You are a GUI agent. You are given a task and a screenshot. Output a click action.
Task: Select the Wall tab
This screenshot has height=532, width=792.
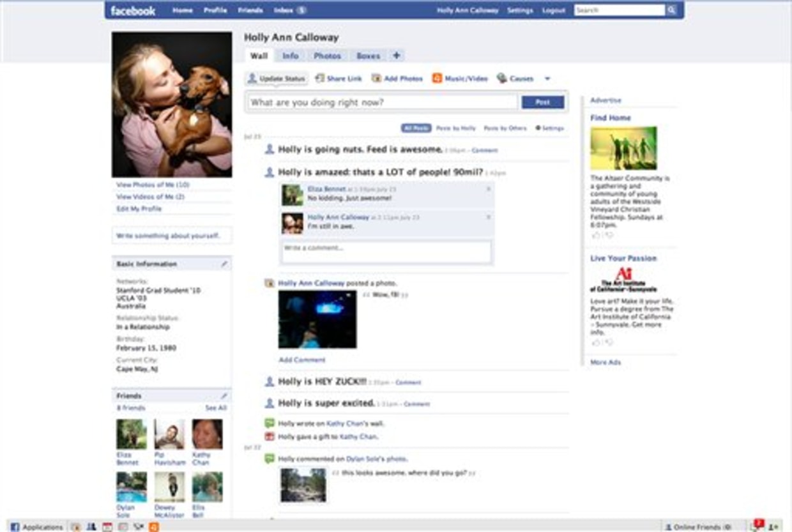259,56
